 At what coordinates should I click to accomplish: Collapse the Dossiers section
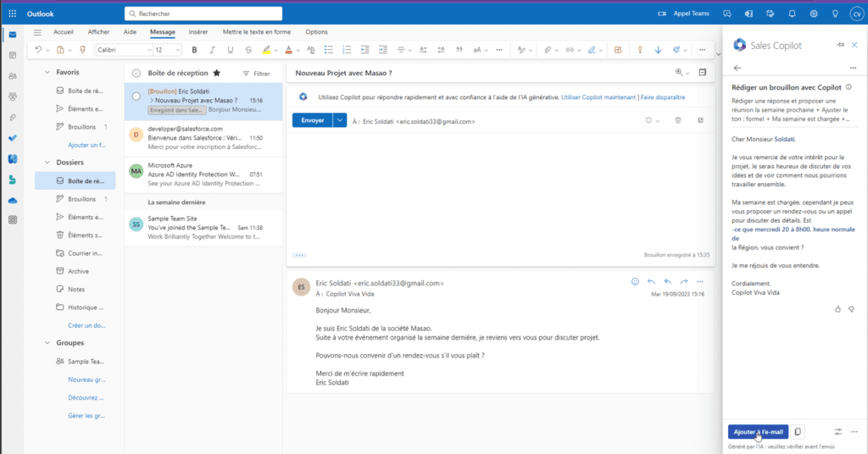click(47, 162)
